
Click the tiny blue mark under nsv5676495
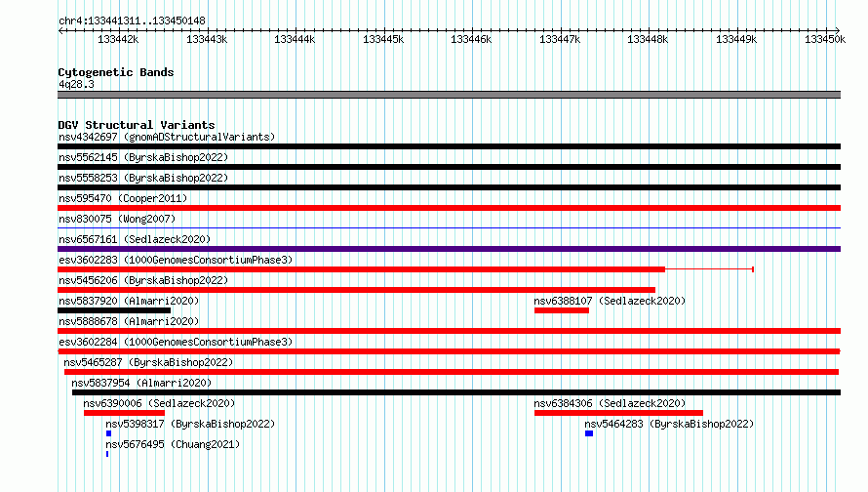click(107, 454)
